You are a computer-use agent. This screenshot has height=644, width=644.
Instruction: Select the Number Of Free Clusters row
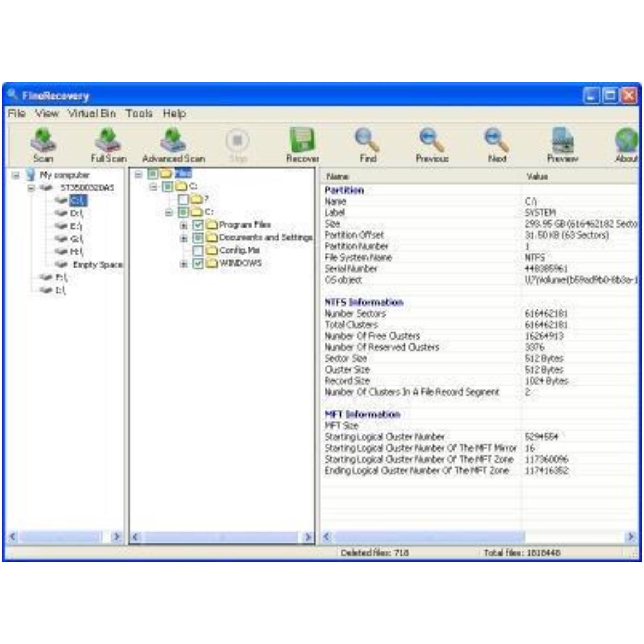click(479, 336)
